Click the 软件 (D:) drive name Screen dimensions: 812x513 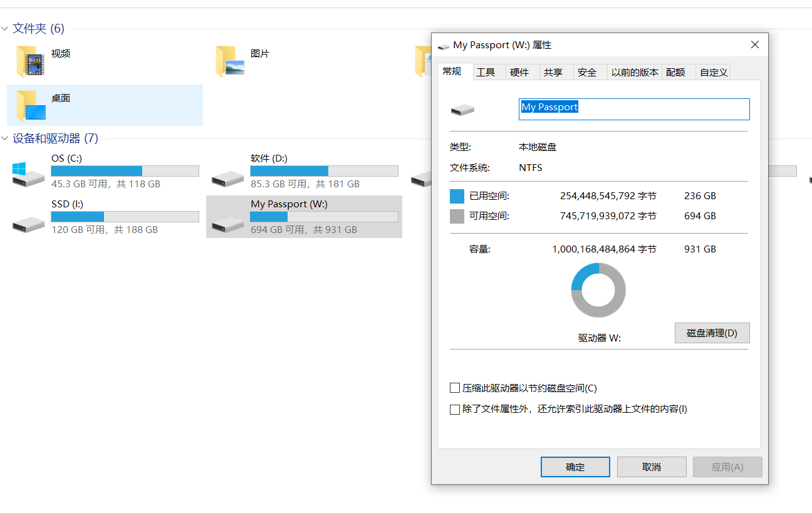point(269,158)
